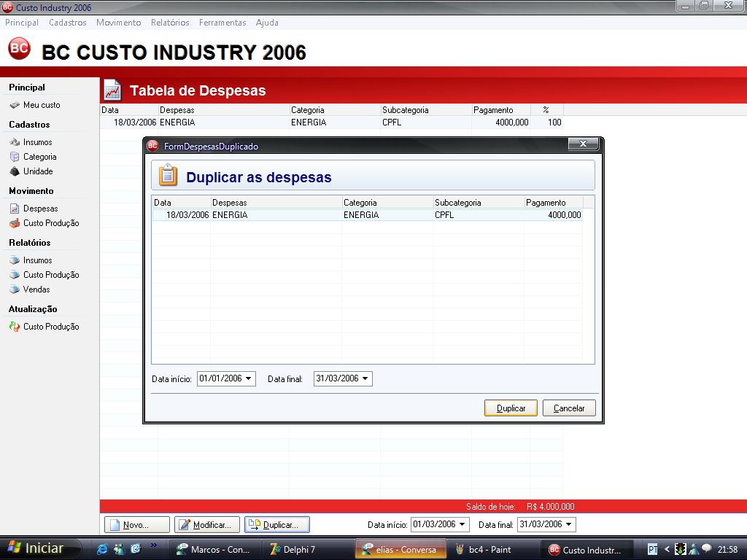The image size is (747, 560).
Task: Open the Relatórios menu
Action: 170,23
